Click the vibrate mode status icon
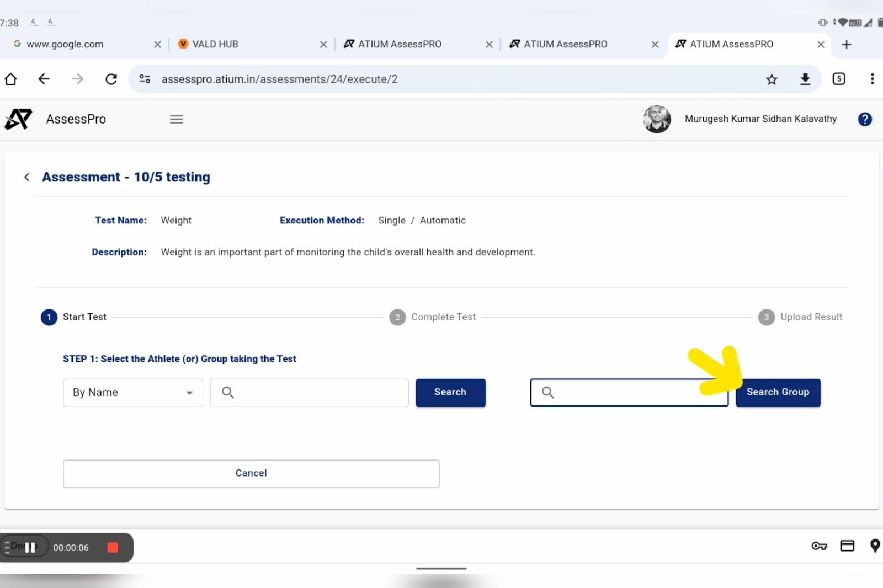The width and height of the screenshot is (883, 588). pyautogui.click(x=822, y=23)
